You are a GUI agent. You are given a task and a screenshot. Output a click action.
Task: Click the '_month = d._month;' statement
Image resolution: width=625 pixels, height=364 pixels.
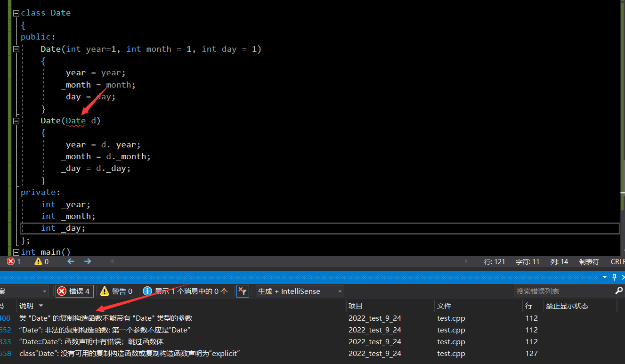click(106, 157)
